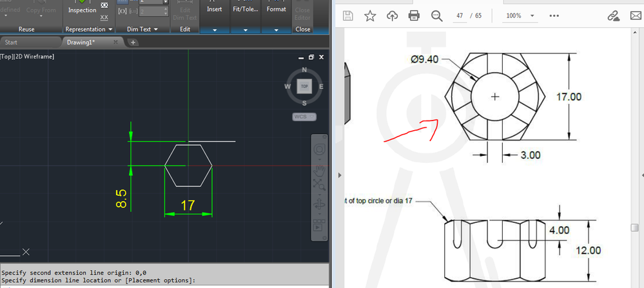This screenshot has height=288, width=644.
Task: Click the Save icon in the PDF viewer
Action: click(348, 16)
